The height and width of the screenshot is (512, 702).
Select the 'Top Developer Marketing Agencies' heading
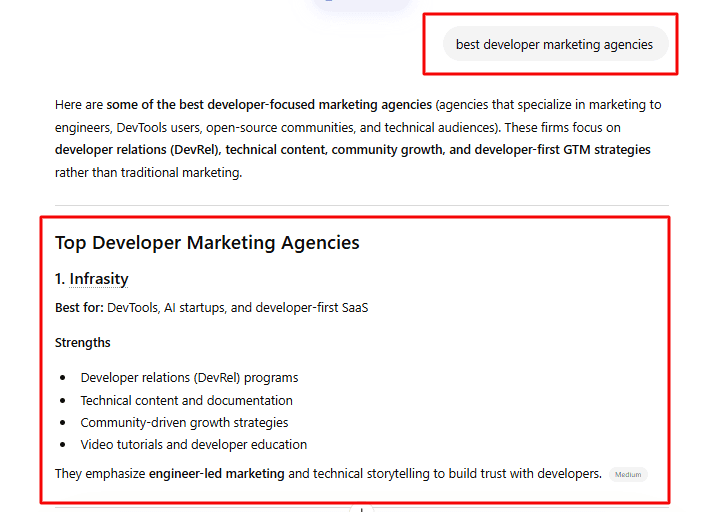[207, 243]
